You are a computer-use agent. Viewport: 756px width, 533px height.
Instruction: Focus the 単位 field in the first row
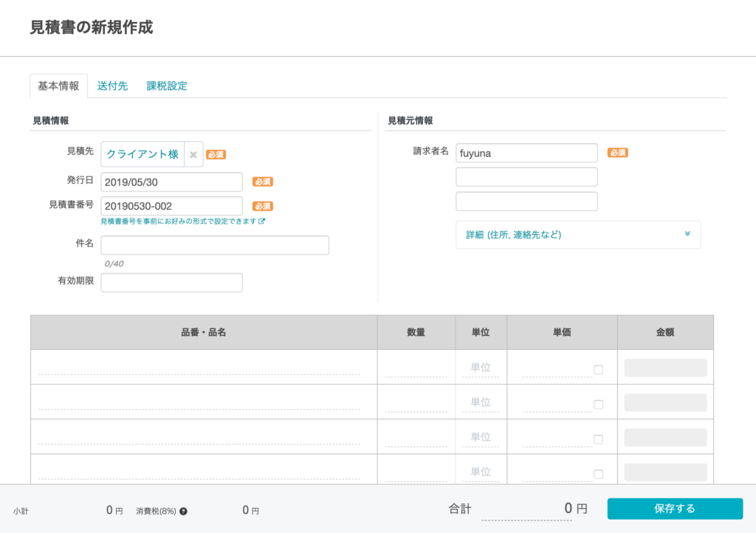tap(481, 367)
